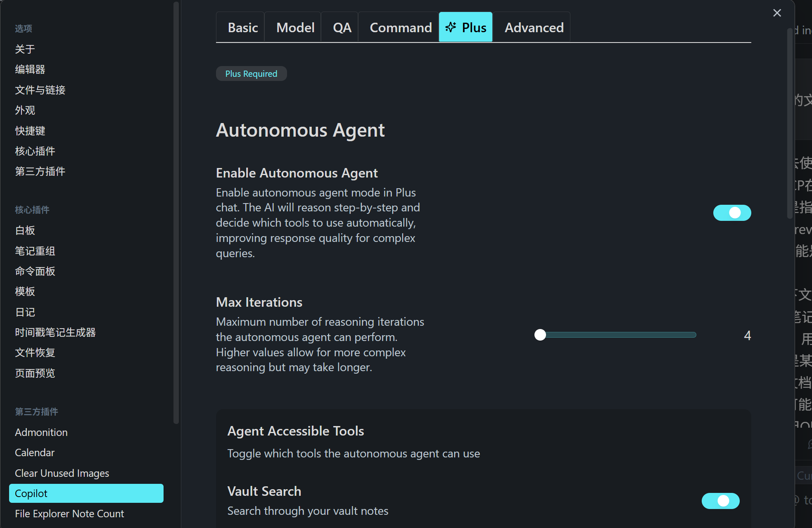
Task: Adjust the Max Iterations slider handle
Action: coord(540,335)
